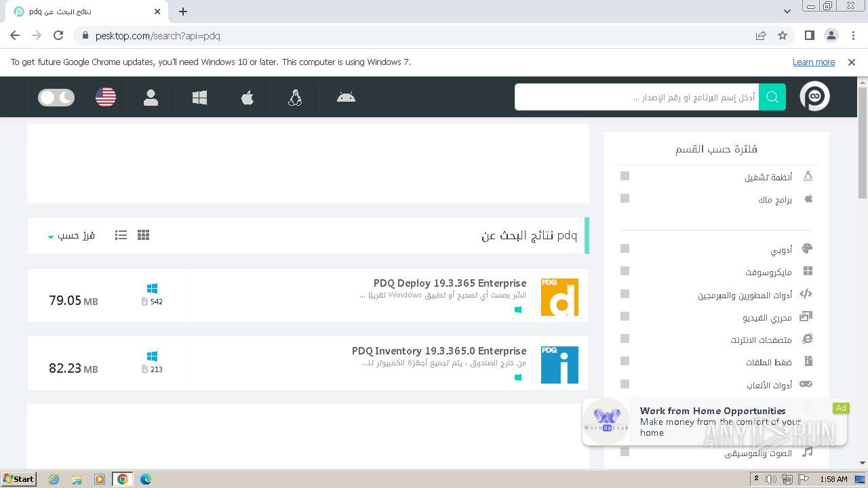The height and width of the screenshot is (488, 868).
Task: Click the volume icon in system tray
Action: point(771,479)
